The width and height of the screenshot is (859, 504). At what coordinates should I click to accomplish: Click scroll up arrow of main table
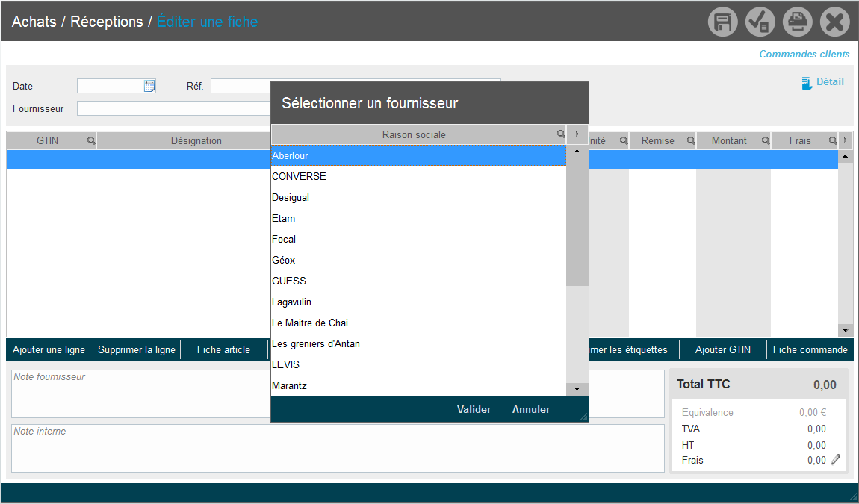point(846,157)
